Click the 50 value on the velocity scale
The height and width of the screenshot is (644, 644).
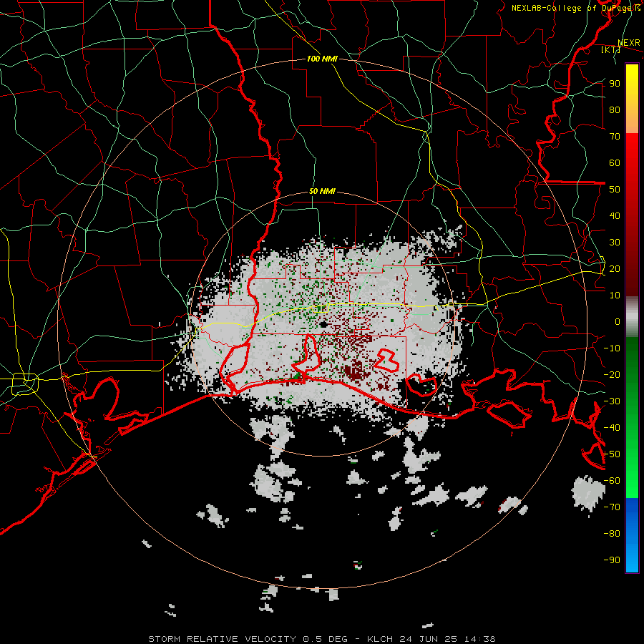pyautogui.click(x=615, y=190)
